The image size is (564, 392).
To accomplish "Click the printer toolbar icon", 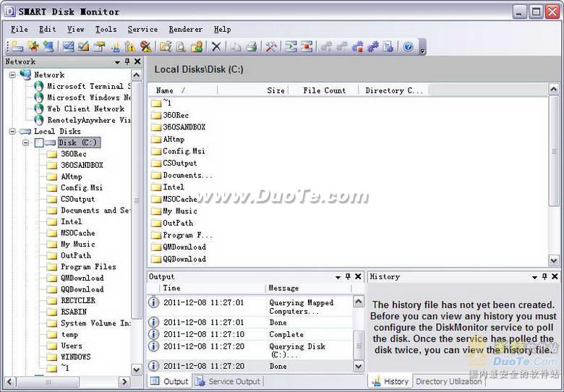I will click(x=252, y=47).
